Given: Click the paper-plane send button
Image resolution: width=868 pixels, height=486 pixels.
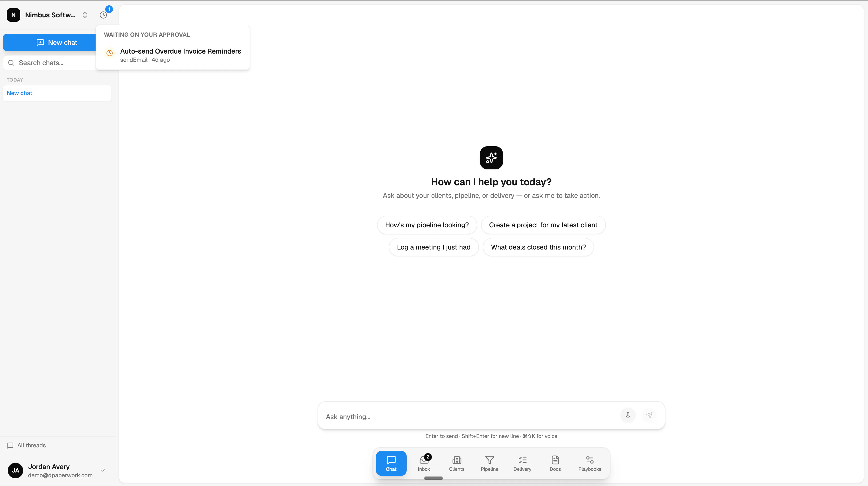Looking at the screenshot, I should tap(649, 415).
